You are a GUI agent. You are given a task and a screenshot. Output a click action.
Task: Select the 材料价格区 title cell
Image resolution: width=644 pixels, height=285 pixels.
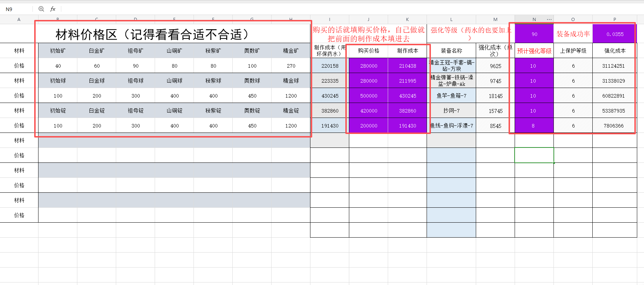pyautogui.click(x=174, y=34)
